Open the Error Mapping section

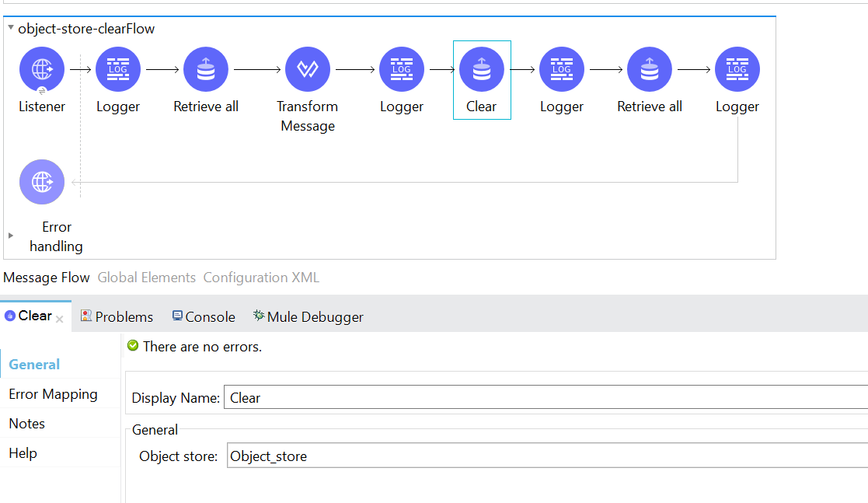click(x=53, y=394)
